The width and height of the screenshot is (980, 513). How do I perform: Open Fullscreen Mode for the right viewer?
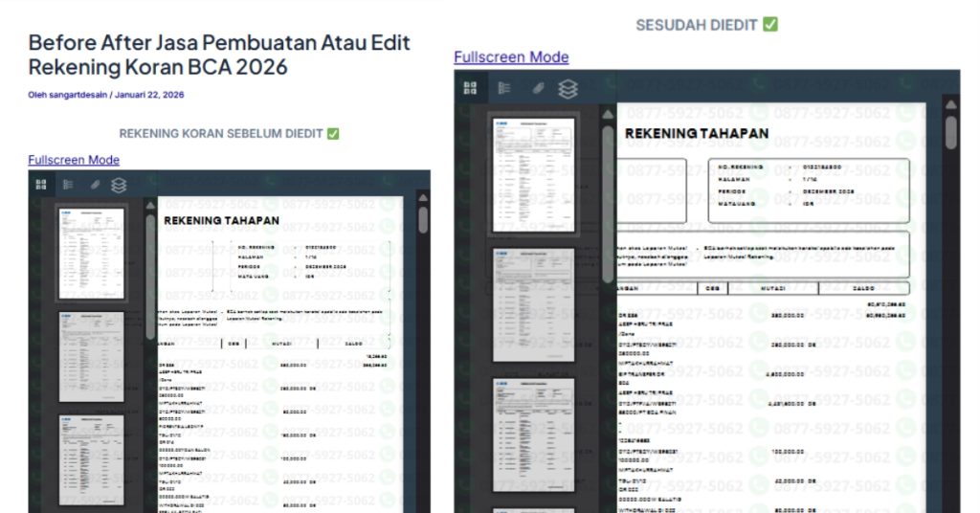[511, 57]
